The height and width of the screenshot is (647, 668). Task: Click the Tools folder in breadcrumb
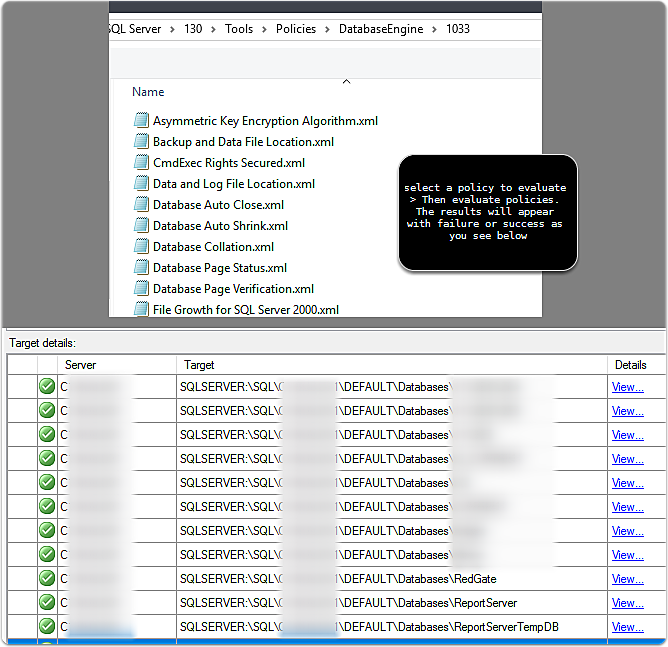point(239,29)
